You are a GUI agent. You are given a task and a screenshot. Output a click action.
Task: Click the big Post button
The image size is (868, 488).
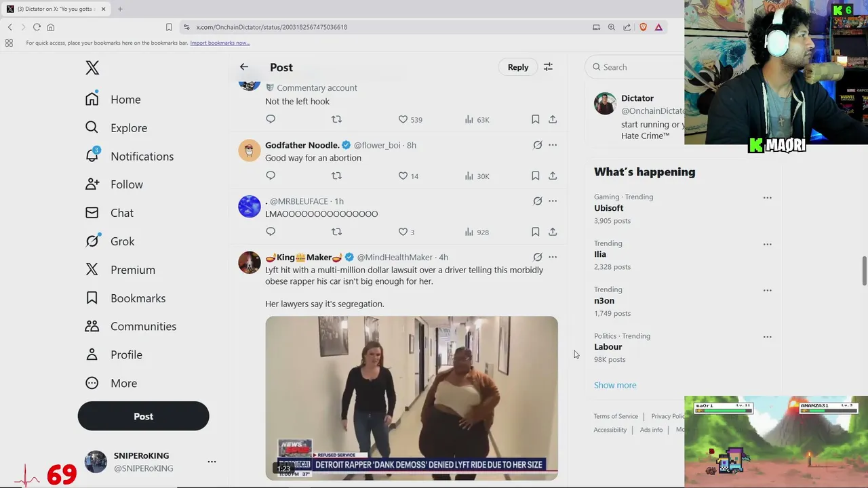[143, 416]
